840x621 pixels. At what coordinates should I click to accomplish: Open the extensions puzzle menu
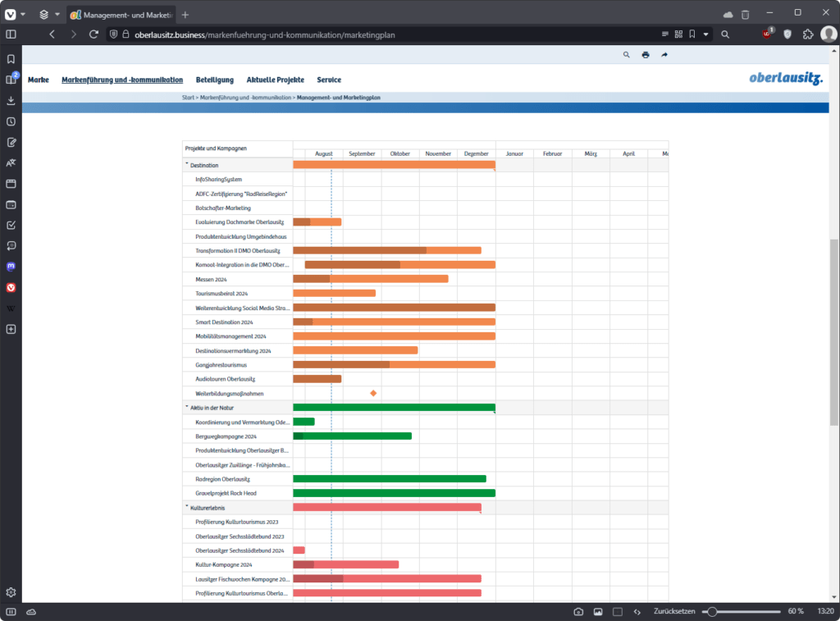(x=808, y=34)
